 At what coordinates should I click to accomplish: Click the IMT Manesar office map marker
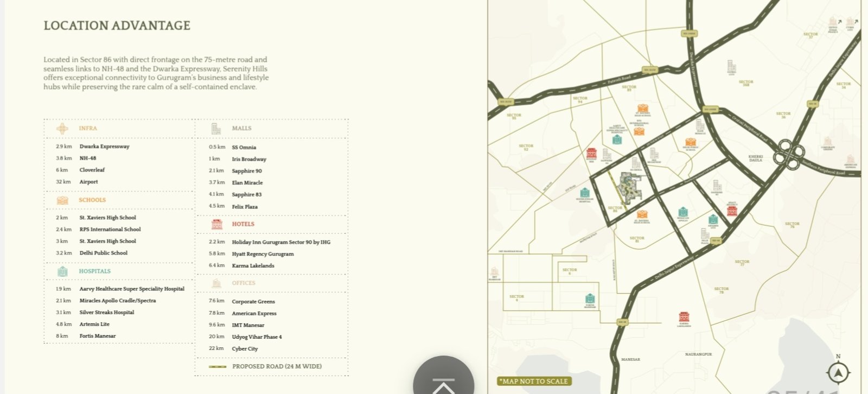[x=494, y=272]
